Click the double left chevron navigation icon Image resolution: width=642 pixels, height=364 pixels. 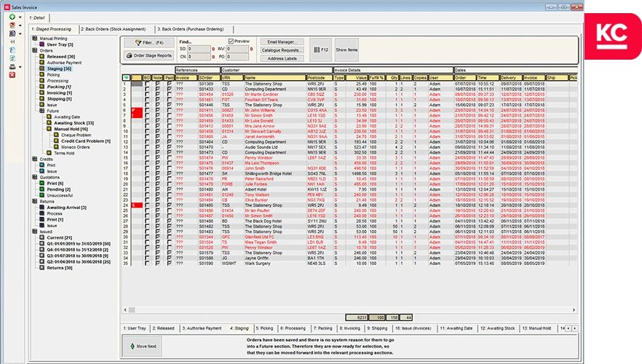(12, 41)
